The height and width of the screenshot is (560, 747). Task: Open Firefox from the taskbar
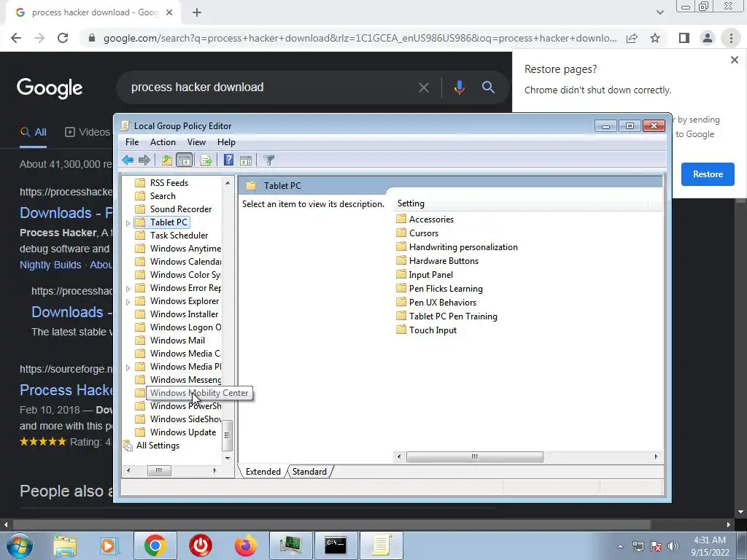click(x=246, y=545)
